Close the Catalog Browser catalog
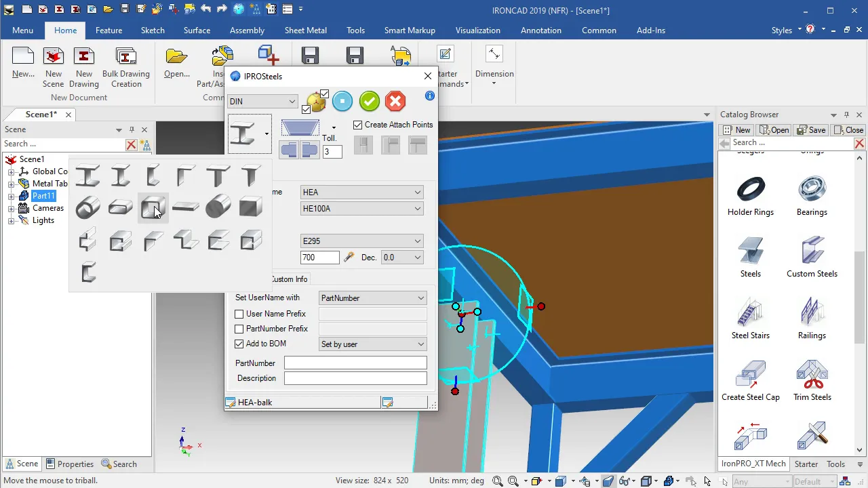Screen dimensions: 868x488 pos(848,130)
